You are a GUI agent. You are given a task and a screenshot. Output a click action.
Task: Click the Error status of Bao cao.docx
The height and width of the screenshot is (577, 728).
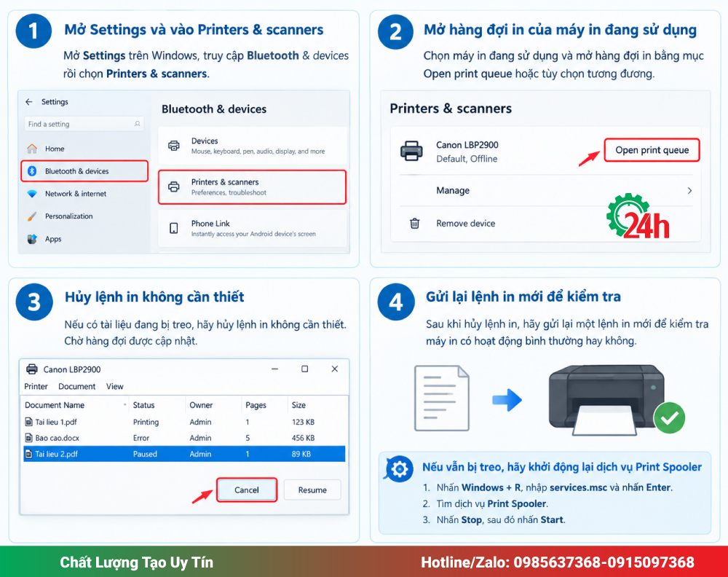141,438
